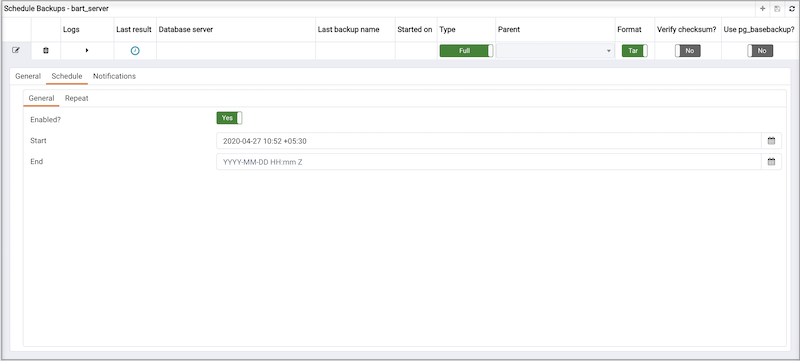Click the Format column header
800x361 pixels.
[x=629, y=30]
